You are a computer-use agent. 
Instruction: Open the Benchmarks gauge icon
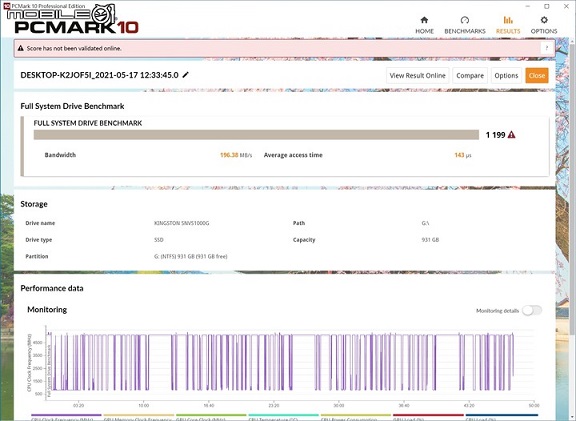[465, 20]
